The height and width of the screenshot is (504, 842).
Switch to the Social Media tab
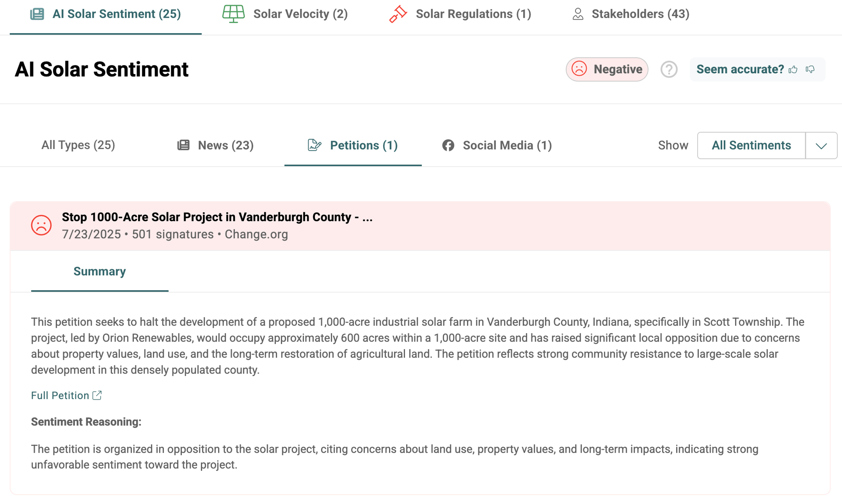[x=507, y=145]
